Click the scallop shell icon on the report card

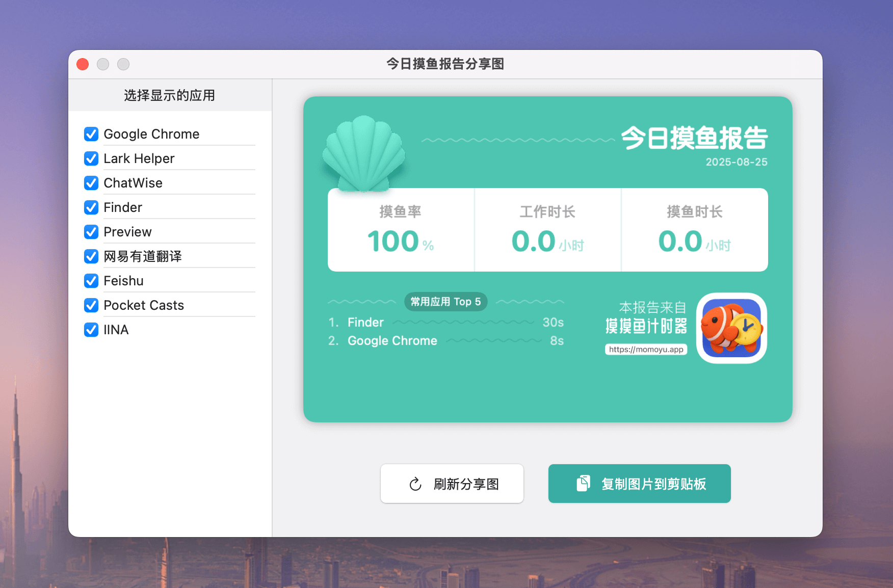(x=363, y=153)
